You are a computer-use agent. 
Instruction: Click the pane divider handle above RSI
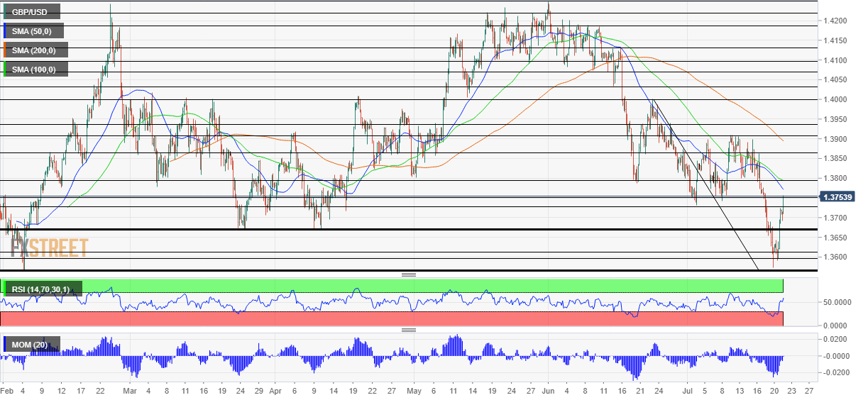click(x=408, y=274)
